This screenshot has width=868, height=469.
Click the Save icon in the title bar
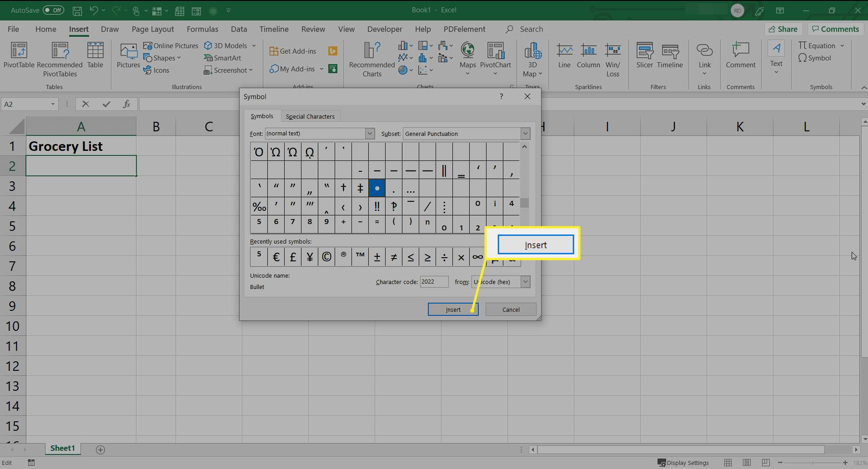pyautogui.click(x=77, y=10)
